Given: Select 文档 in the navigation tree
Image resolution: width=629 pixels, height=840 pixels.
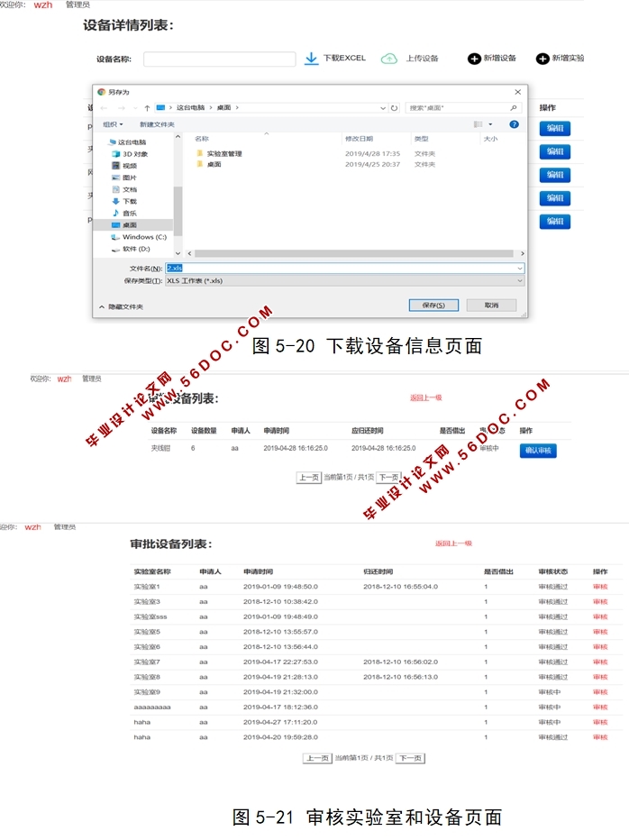Looking at the screenshot, I should click(125, 189).
